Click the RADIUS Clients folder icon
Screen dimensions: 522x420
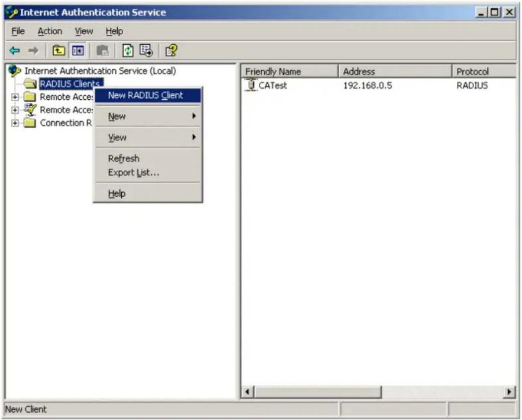tap(30, 83)
